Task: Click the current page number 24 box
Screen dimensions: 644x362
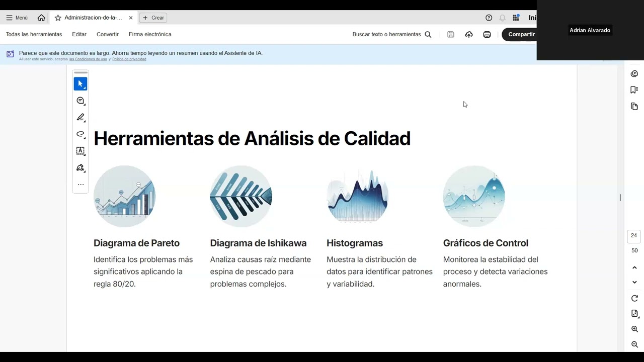Action: click(x=634, y=236)
